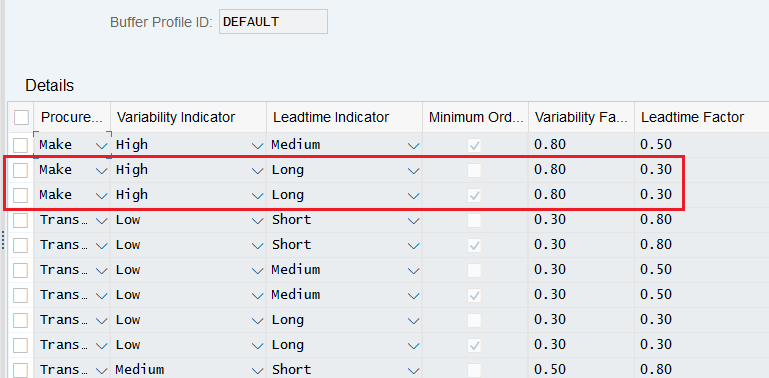Select row checkbox for Medium Short Trans row
Image resolution: width=769 pixels, height=378 pixels.
click(x=21, y=370)
